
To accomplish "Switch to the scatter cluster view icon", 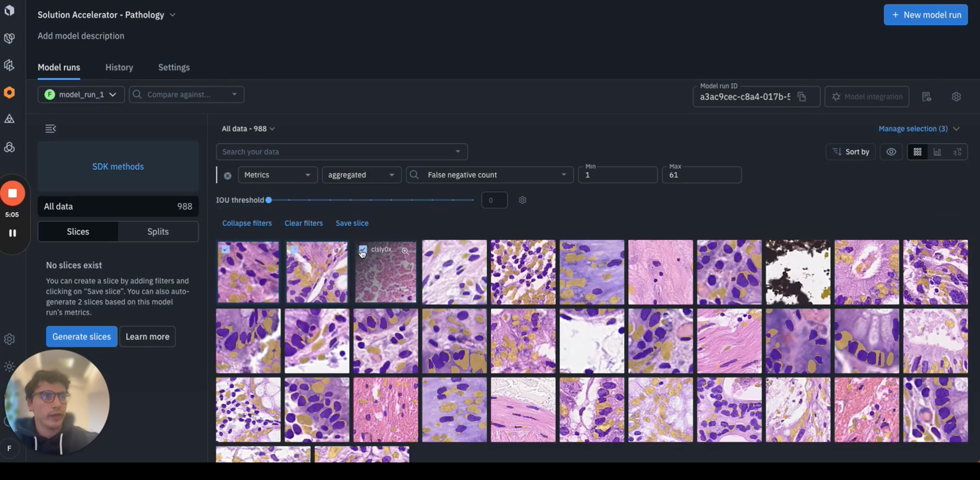I will 957,152.
